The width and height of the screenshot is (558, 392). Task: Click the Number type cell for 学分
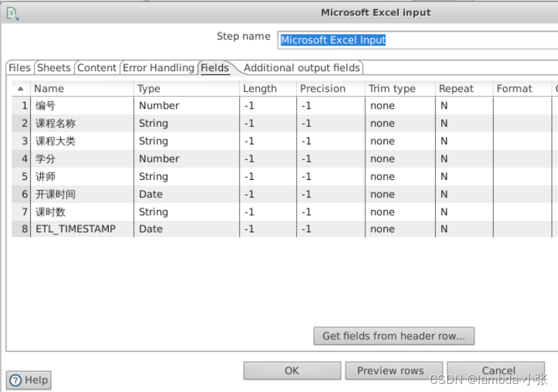click(x=187, y=158)
